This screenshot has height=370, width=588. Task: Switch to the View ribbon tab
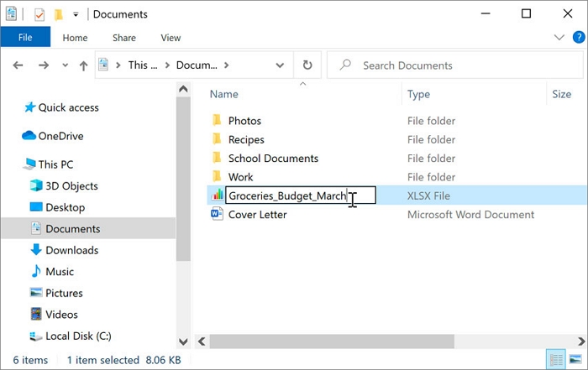tap(171, 38)
